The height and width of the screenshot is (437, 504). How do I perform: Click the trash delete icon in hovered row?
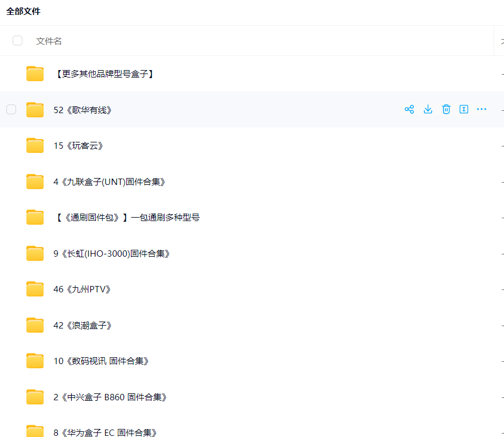(446, 109)
